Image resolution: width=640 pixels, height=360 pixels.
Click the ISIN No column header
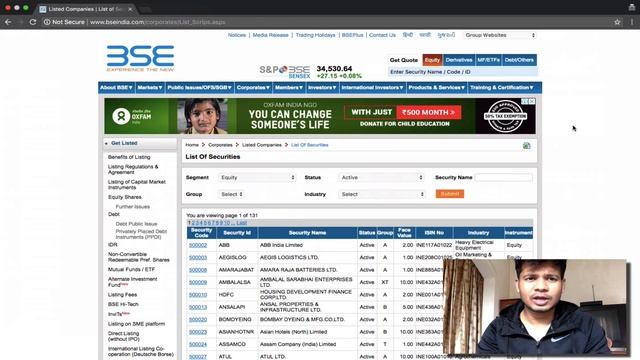coord(434,233)
